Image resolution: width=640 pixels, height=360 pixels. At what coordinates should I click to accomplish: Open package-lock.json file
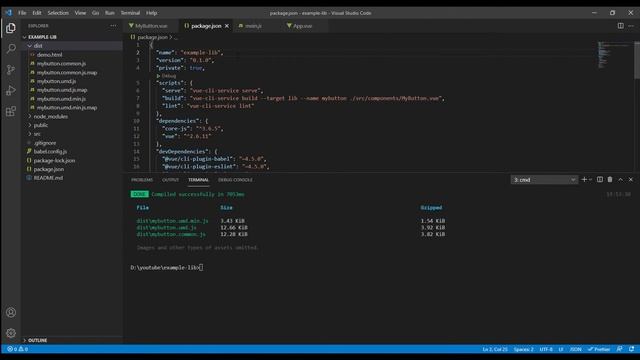point(54,160)
